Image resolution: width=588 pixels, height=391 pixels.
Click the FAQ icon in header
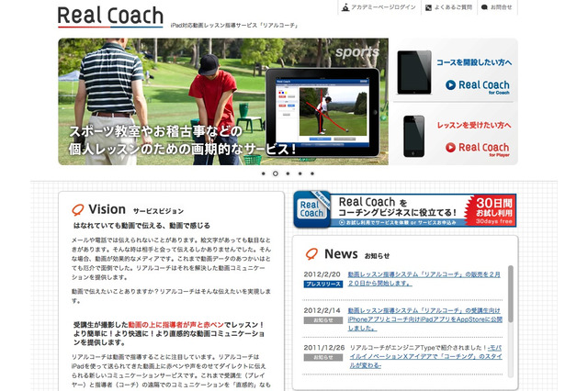coord(429,7)
